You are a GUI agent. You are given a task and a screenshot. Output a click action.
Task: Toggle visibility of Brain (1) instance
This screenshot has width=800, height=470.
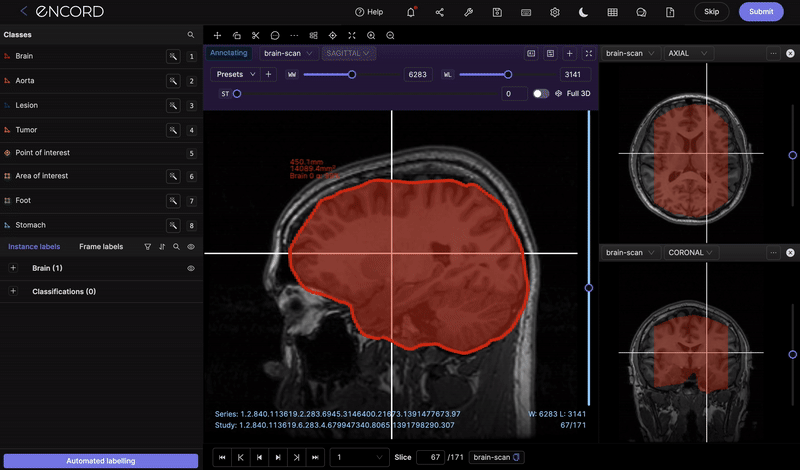pos(191,268)
